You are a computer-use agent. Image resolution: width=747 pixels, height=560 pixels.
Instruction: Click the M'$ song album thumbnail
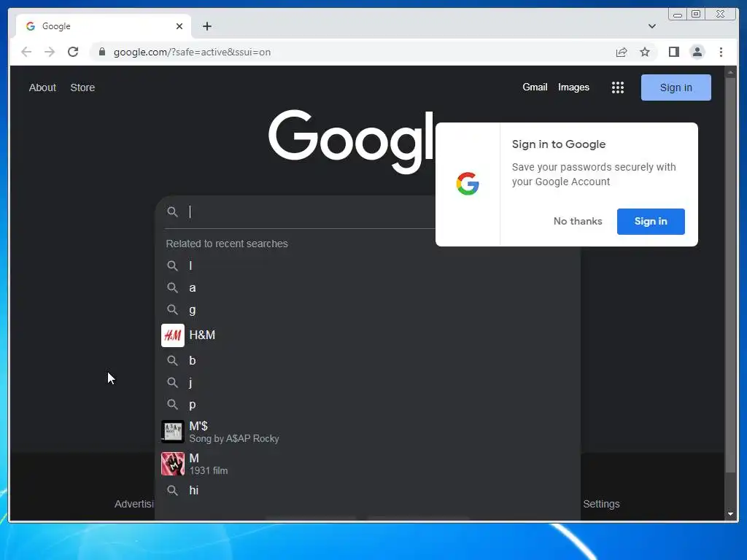[172, 432]
